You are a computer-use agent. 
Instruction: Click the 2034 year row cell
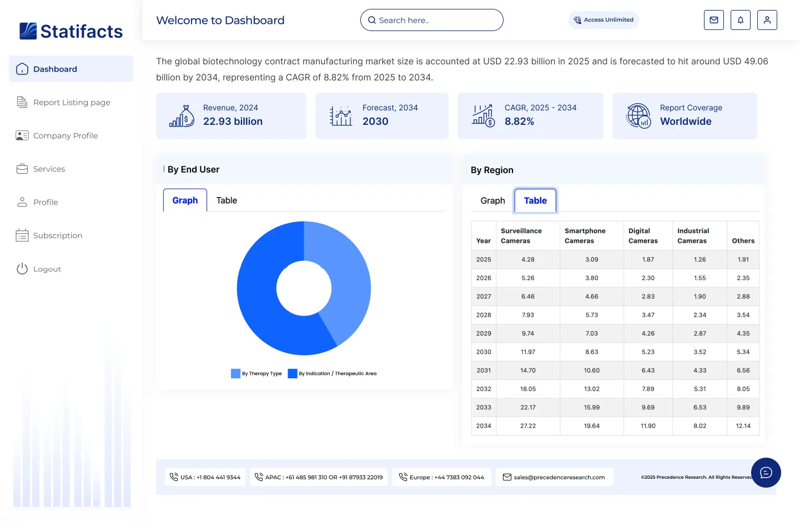484,426
